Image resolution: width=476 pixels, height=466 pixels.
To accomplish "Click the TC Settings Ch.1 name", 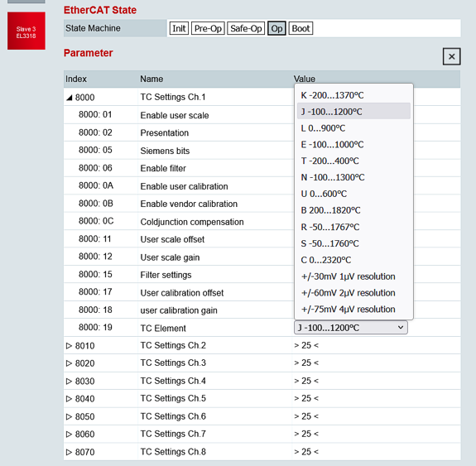I will click(173, 97).
